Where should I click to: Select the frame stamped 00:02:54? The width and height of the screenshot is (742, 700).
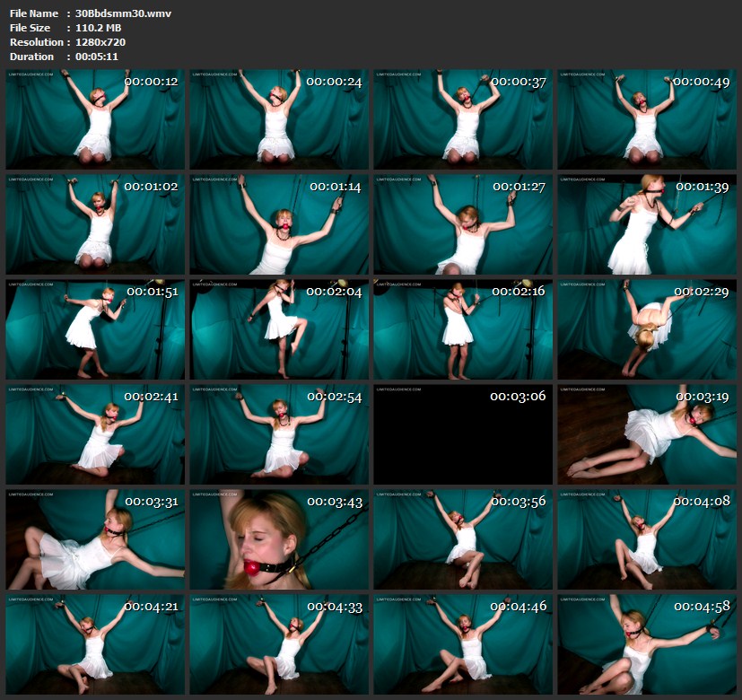[x=279, y=434]
